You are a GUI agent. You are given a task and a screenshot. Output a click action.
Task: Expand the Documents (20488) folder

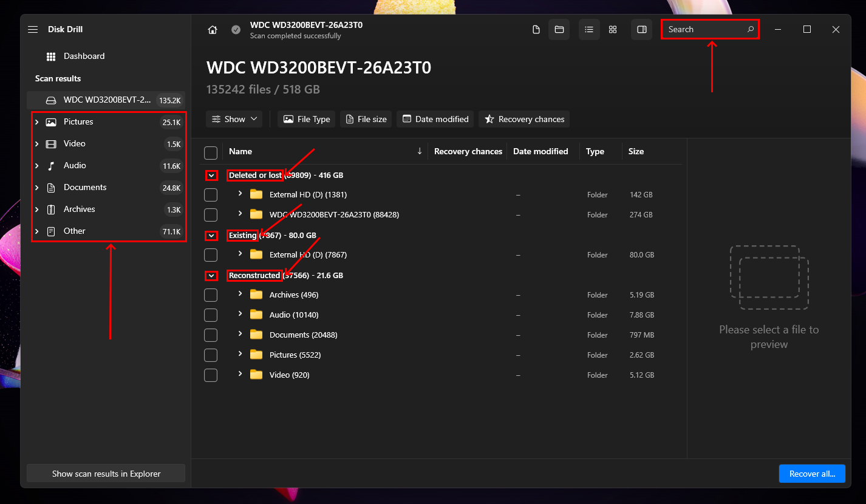240,335
